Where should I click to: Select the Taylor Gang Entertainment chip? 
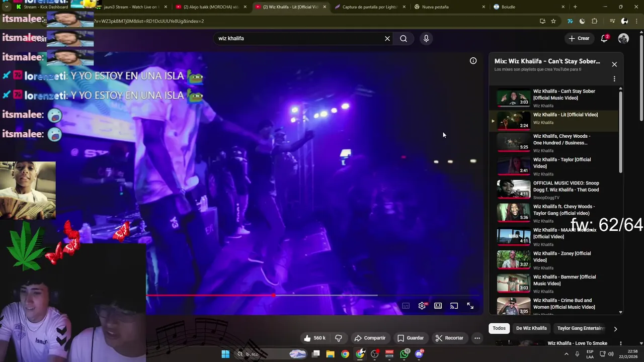[x=581, y=328]
